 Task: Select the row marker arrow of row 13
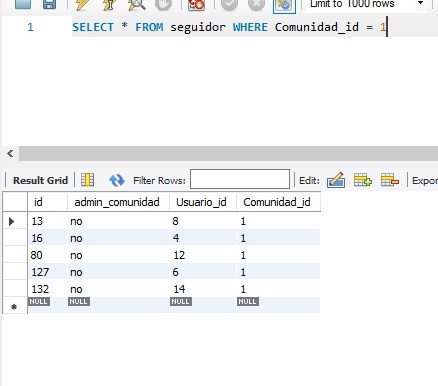(12, 221)
